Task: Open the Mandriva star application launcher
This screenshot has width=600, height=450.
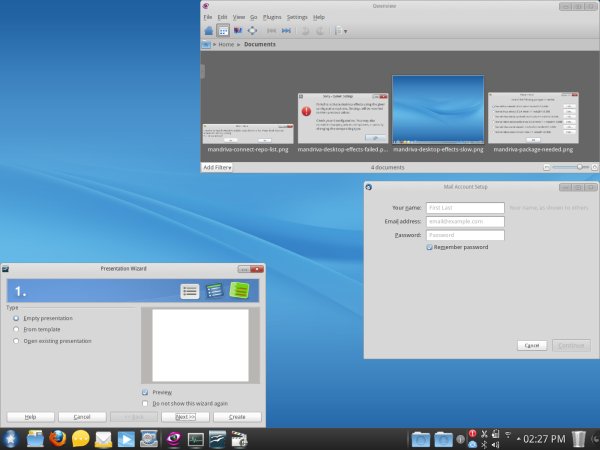Action: tap(10, 438)
